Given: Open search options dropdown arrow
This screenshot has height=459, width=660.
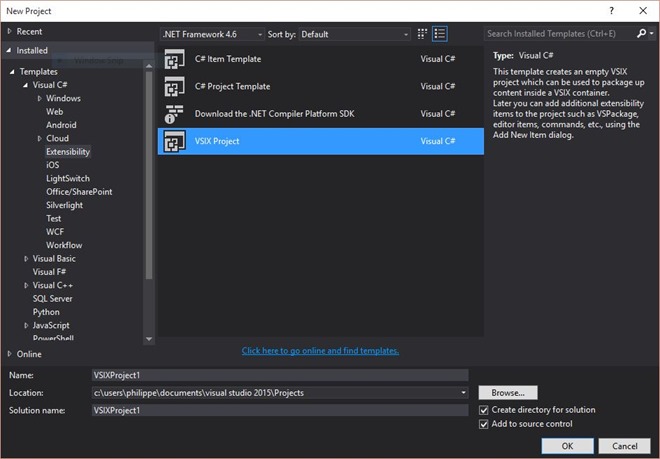Looking at the screenshot, I should (652, 33).
